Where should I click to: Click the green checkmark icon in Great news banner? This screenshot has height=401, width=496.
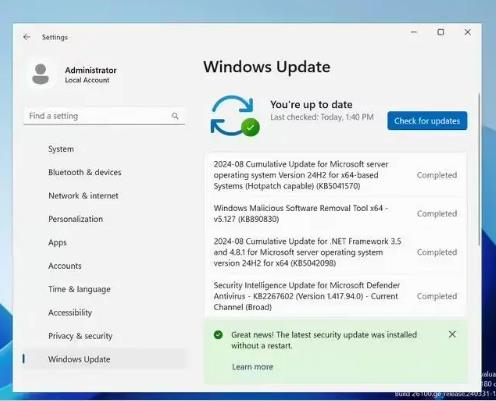coord(218,335)
